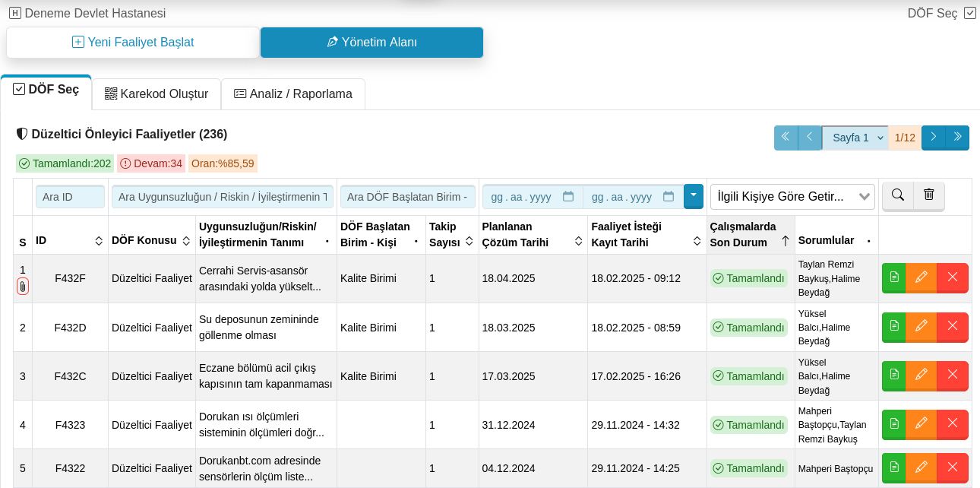Click orange edit pencil for F432D row
Screen dimensions: 980x488
pyautogui.click(x=922, y=326)
